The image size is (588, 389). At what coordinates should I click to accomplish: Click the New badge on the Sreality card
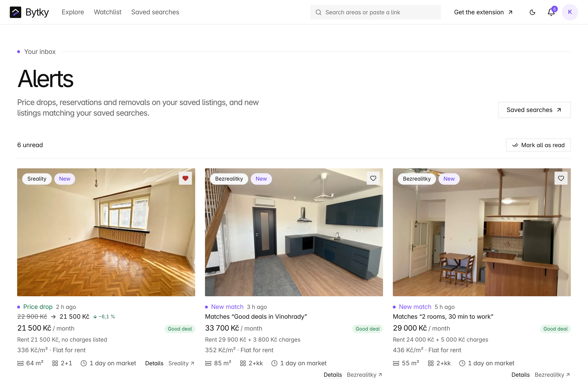click(65, 179)
